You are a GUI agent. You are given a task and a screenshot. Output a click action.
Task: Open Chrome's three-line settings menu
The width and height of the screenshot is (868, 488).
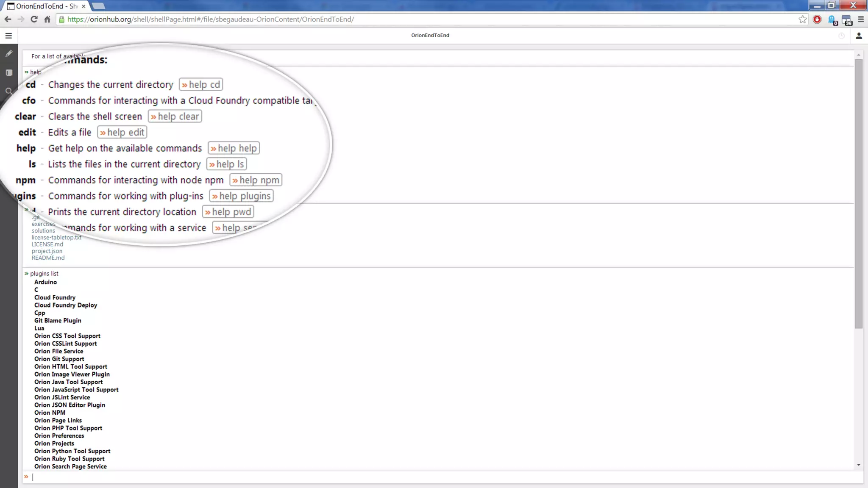[861, 19]
